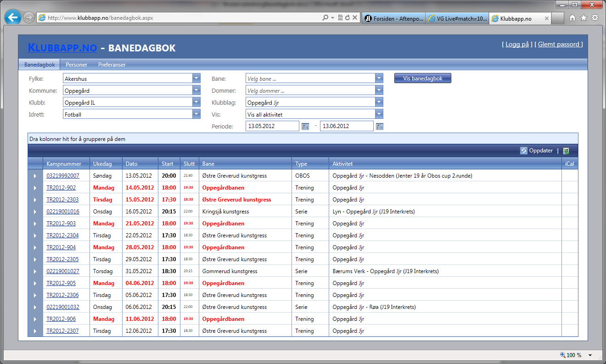The image size is (606, 364).
Task: Open the Idrett dropdown showing Fotball
Action: point(196,114)
